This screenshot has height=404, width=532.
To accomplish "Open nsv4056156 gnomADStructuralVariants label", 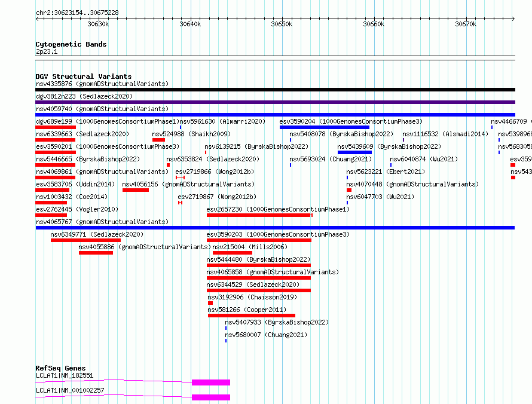I will click(188, 184).
